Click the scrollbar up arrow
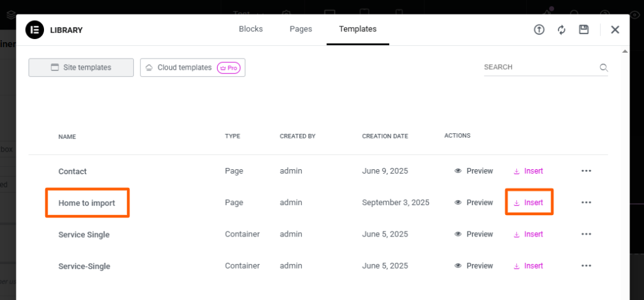Viewport: 644px width, 300px height. point(625,52)
